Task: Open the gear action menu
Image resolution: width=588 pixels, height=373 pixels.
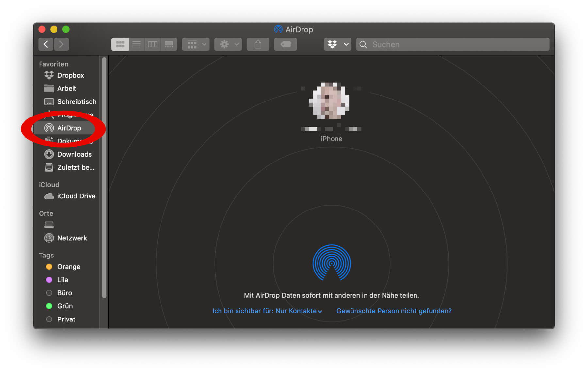Action: (x=228, y=44)
